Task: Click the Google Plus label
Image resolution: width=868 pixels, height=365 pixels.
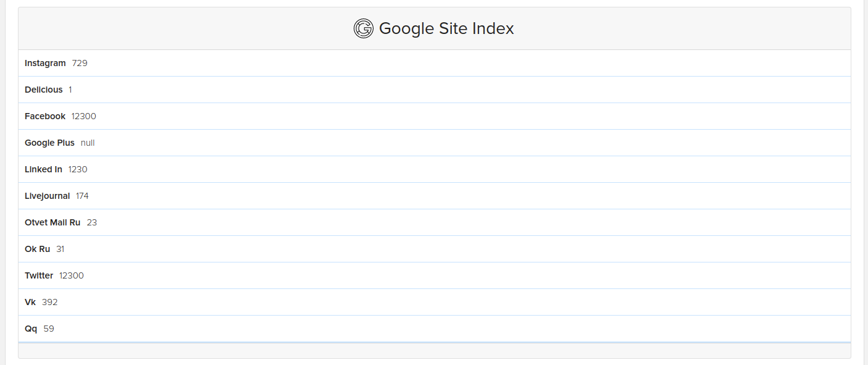Action: 49,143
